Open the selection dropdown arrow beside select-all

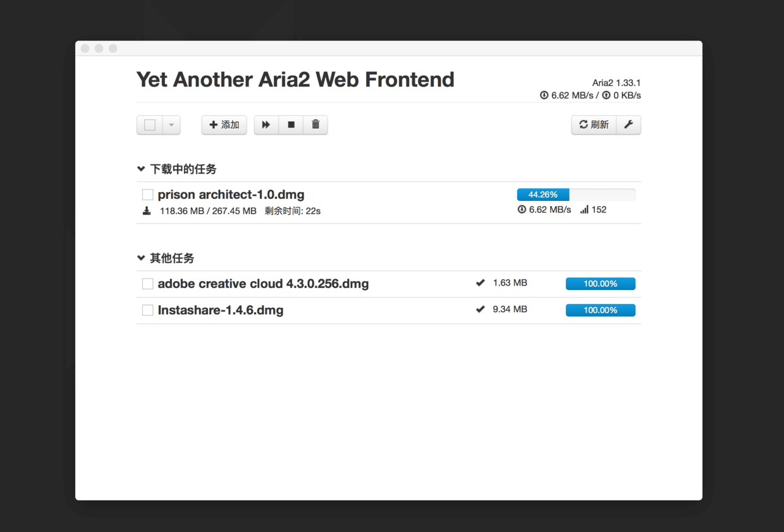pos(171,125)
